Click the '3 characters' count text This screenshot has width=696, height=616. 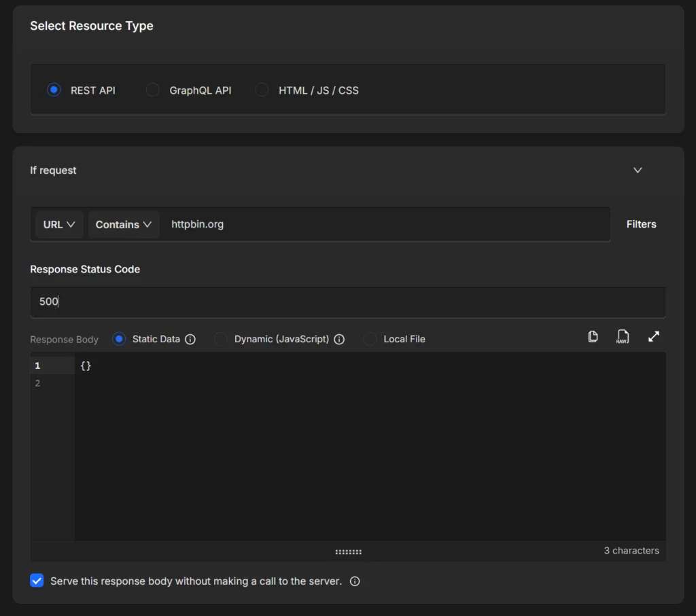[631, 550]
